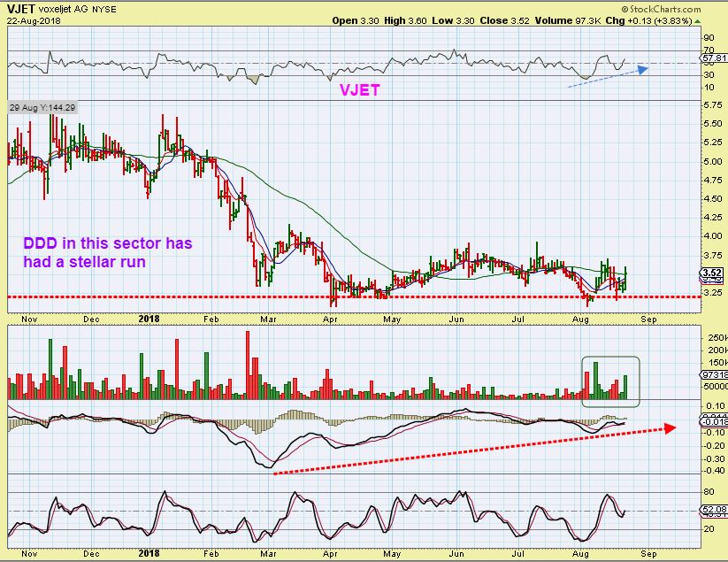Click the -0.30 MACD axis label

pos(715,458)
